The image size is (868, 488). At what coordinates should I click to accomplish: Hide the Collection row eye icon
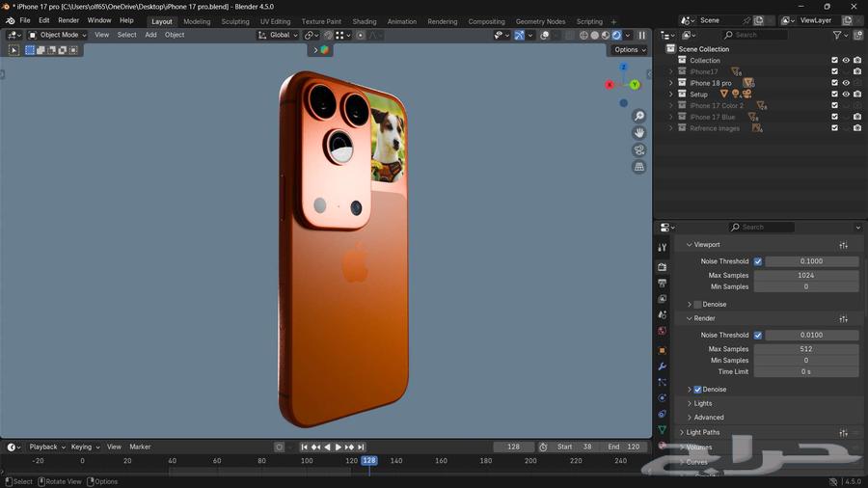pyautogui.click(x=846, y=61)
